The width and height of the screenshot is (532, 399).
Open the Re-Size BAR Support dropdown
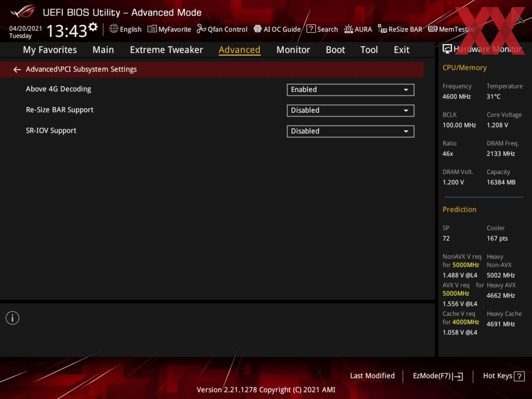click(350, 110)
